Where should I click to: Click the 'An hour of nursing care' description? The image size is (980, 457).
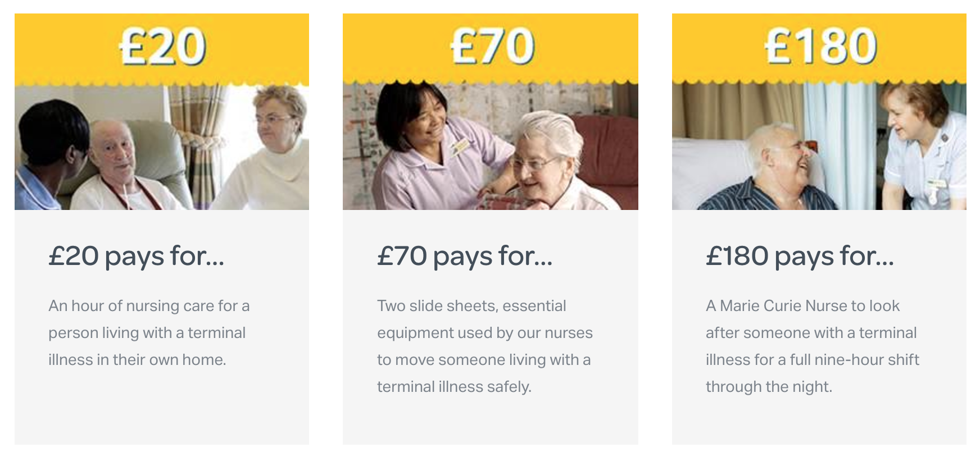click(149, 333)
